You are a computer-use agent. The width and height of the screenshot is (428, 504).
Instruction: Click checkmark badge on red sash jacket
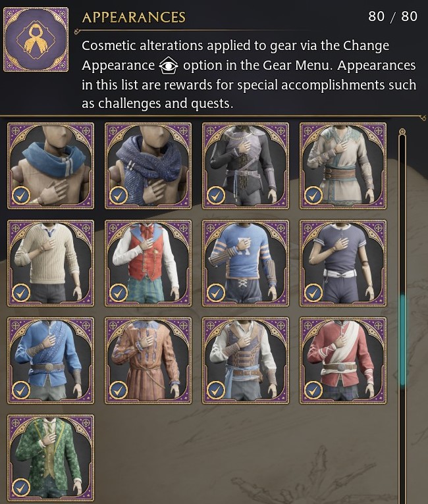point(313,390)
